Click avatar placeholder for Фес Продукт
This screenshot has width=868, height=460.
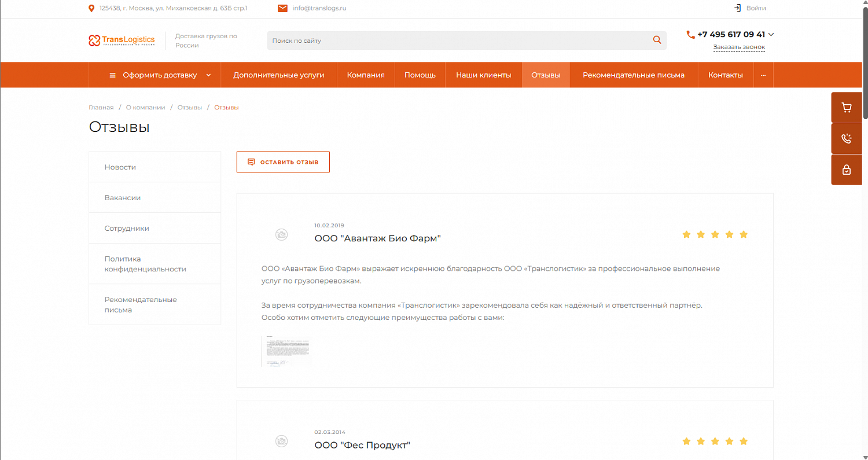tap(281, 441)
